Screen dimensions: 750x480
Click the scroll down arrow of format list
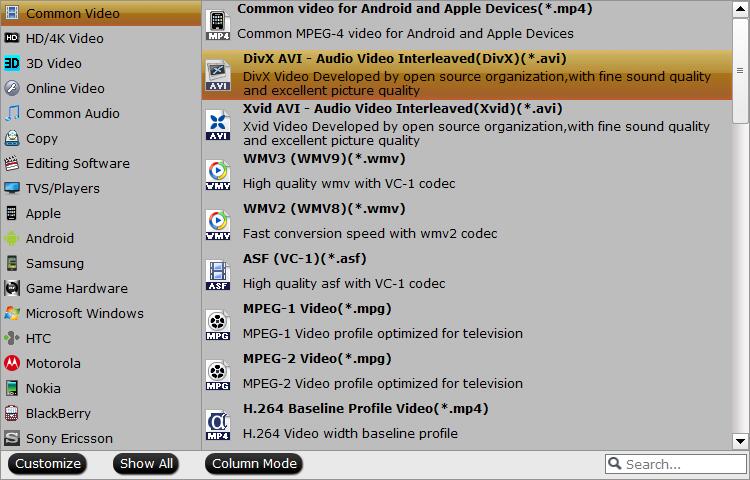pyautogui.click(x=741, y=440)
